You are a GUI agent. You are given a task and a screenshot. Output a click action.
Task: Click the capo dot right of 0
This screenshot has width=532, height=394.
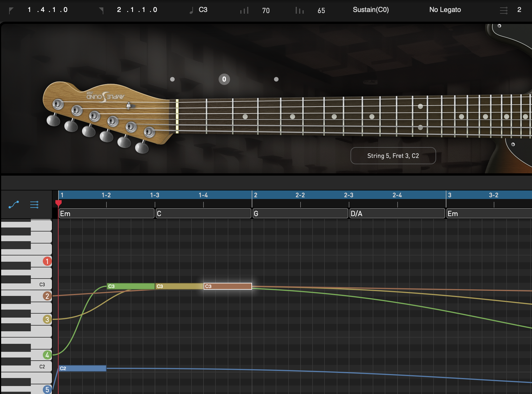pyautogui.click(x=276, y=79)
